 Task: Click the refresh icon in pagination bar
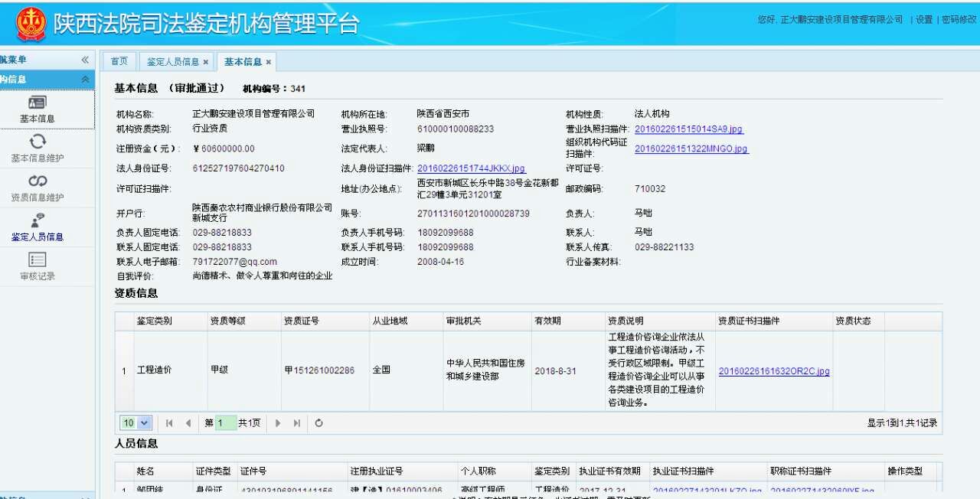[x=318, y=423]
